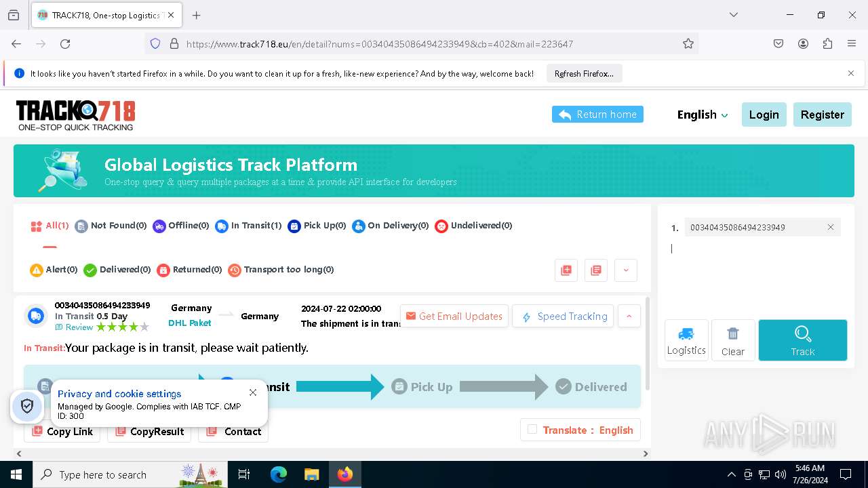The height and width of the screenshot is (488, 868).
Task: Click the Speed Tracking button
Action: tap(563, 317)
